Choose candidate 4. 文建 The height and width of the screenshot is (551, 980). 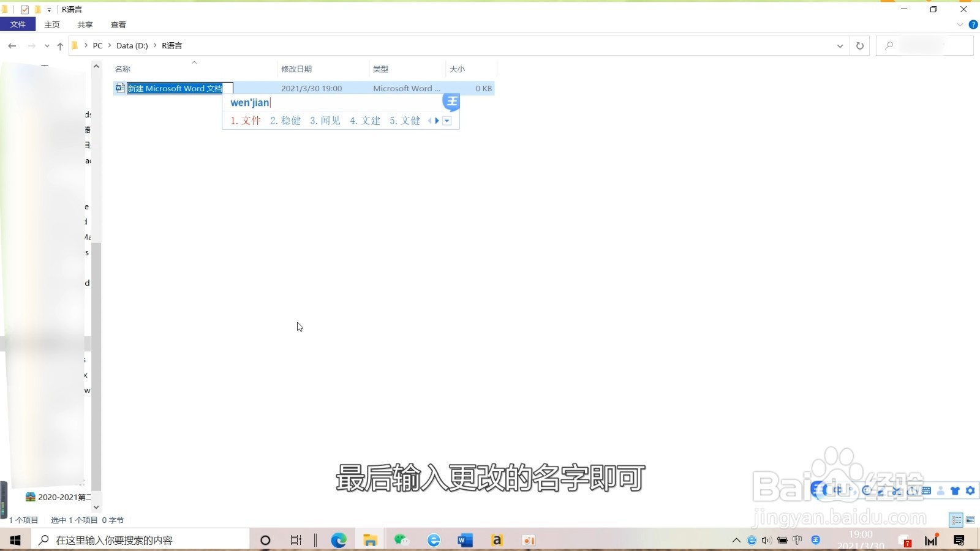[x=365, y=121]
